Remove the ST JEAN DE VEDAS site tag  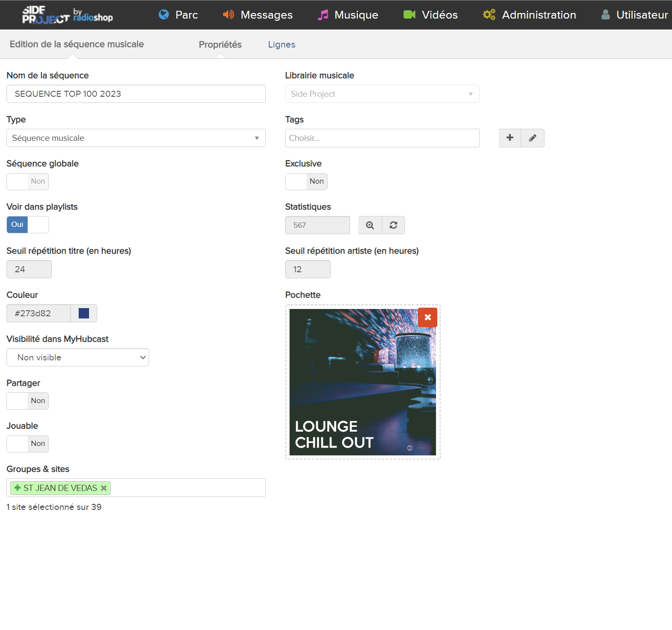104,488
